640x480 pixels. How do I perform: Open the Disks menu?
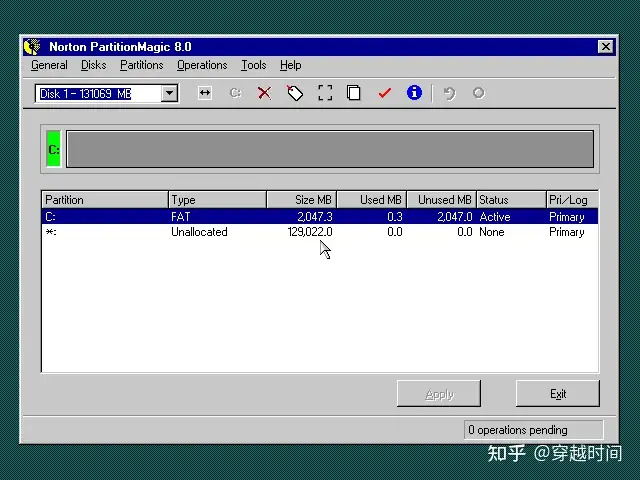93,65
